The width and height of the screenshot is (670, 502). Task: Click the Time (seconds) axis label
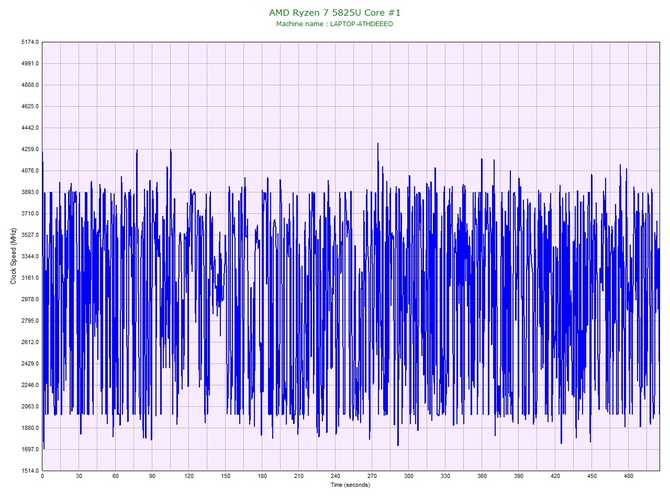pyautogui.click(x=350, y=485)
